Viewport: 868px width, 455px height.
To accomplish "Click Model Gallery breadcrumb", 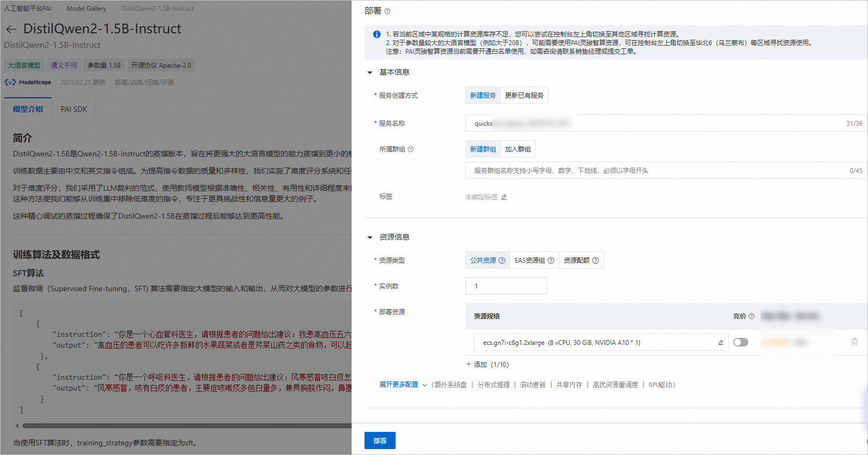I will pyautogui.click(x=86, y=9).
